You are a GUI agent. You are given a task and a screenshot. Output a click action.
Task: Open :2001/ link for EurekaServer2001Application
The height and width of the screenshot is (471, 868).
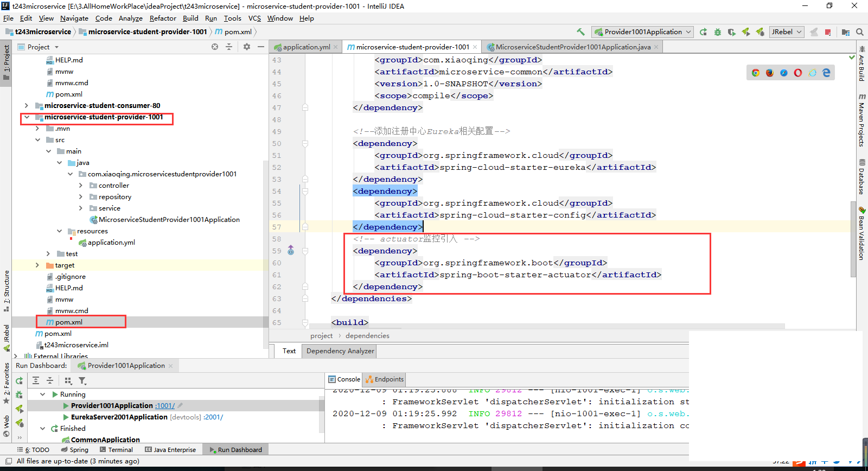coord(213,417)
